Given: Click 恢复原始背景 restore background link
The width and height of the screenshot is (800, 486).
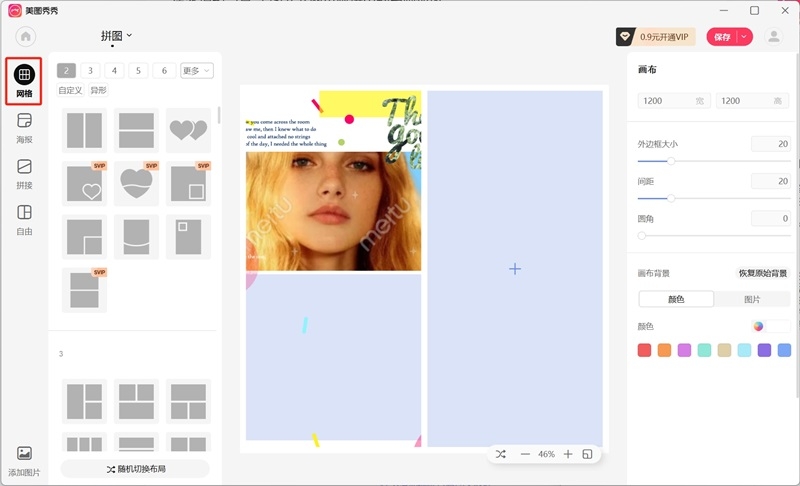Looking at the screenshot, I should tap(762, 273).
